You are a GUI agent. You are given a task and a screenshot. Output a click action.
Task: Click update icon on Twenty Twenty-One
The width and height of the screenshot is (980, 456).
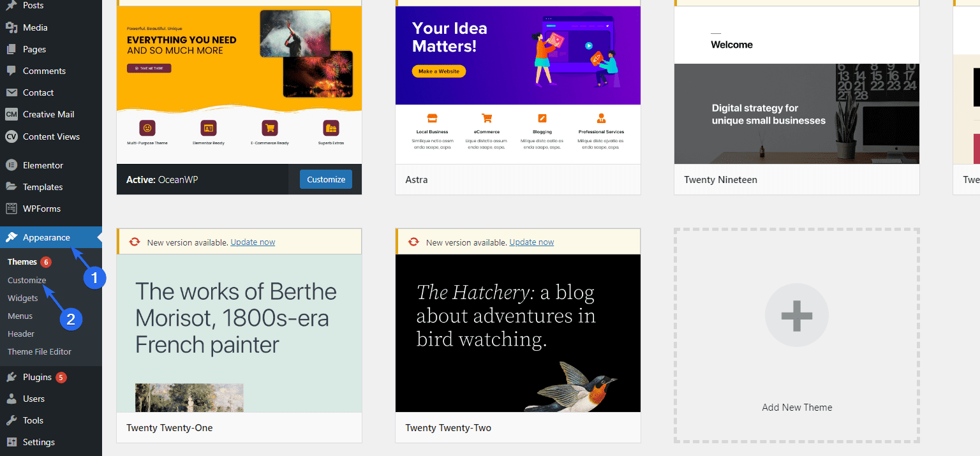click(x=135, y=242)
